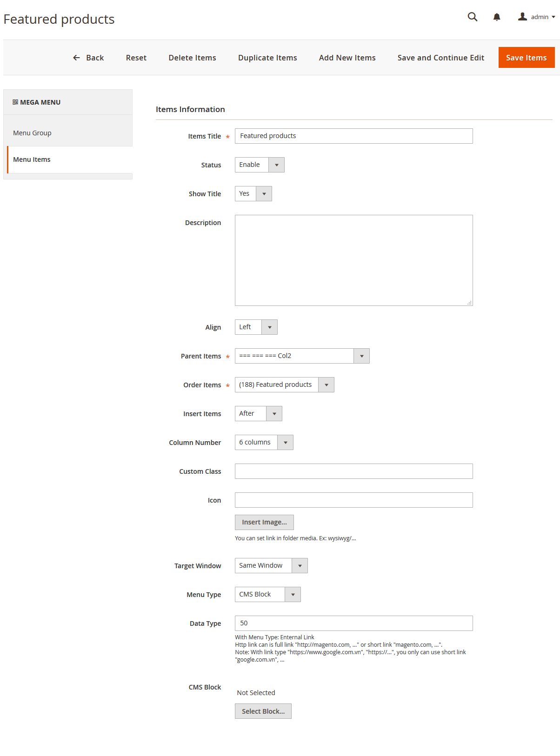The image size is (560, 756).
Task: Open the Menu Items tab
Action: point(70,159)
